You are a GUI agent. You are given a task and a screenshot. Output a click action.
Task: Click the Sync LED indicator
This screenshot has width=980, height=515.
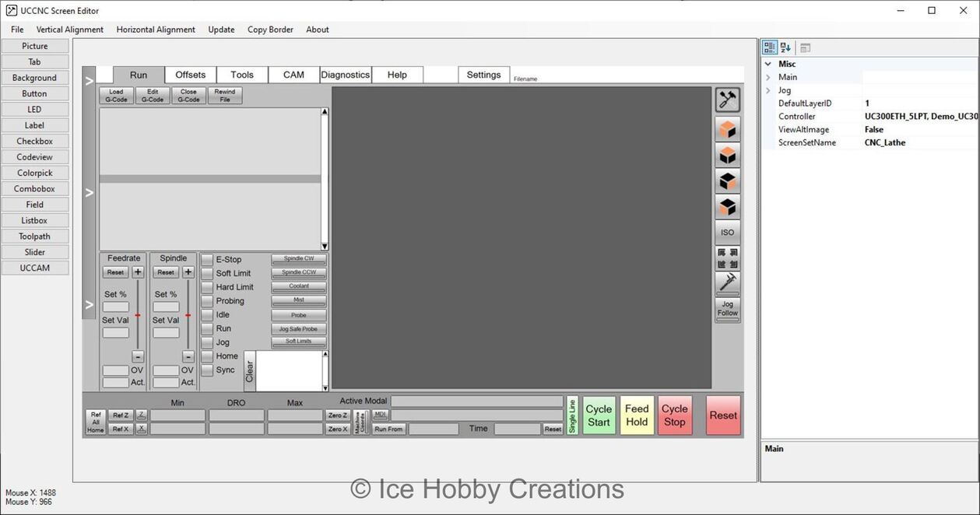(207, 370)
